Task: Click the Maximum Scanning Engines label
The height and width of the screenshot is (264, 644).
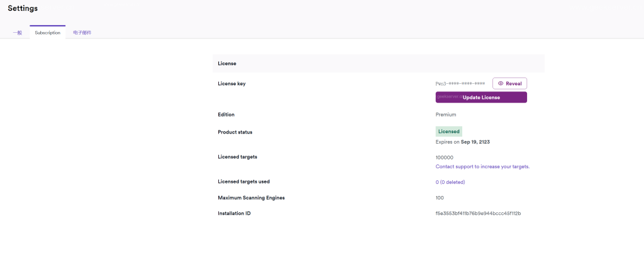Action: tap(252, 198)
